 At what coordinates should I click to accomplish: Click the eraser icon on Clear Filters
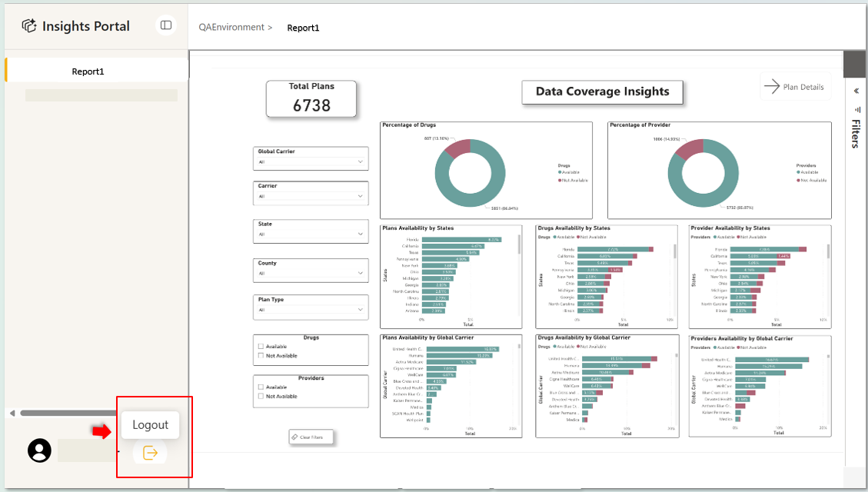coord(294,437)
